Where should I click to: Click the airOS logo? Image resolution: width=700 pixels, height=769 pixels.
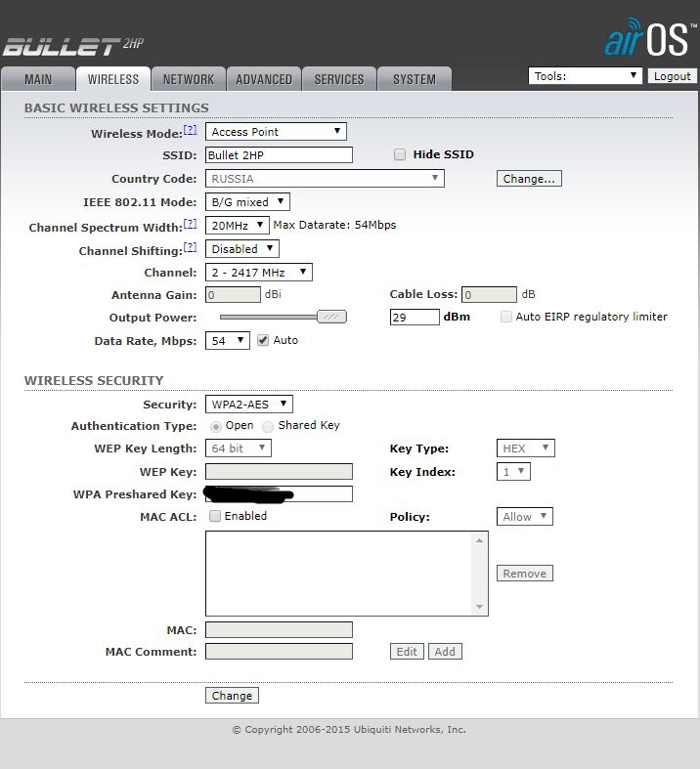pos(650,37)
